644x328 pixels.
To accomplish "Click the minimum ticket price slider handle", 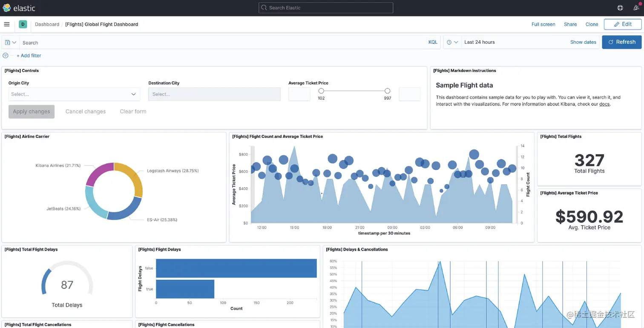I will click(321, 91).
